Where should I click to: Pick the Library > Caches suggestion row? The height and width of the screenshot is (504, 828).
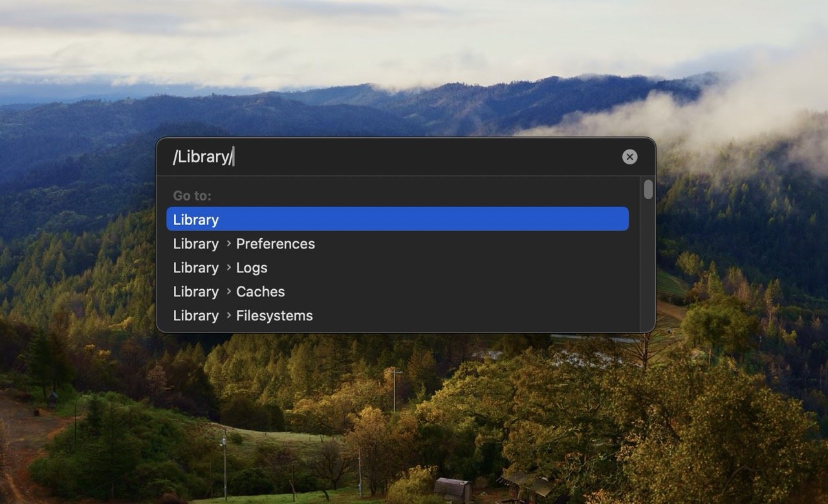tap(397, 292)
